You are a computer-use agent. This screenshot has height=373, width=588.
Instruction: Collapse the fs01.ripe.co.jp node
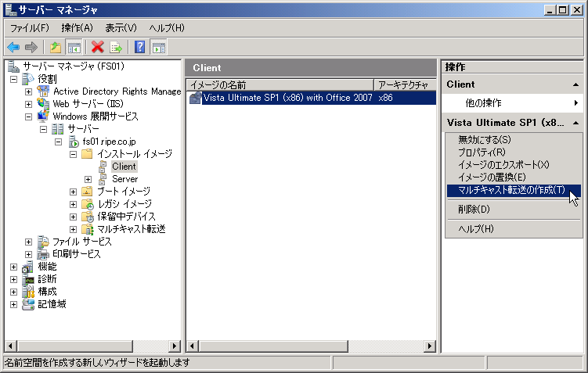tap(58, 142)
